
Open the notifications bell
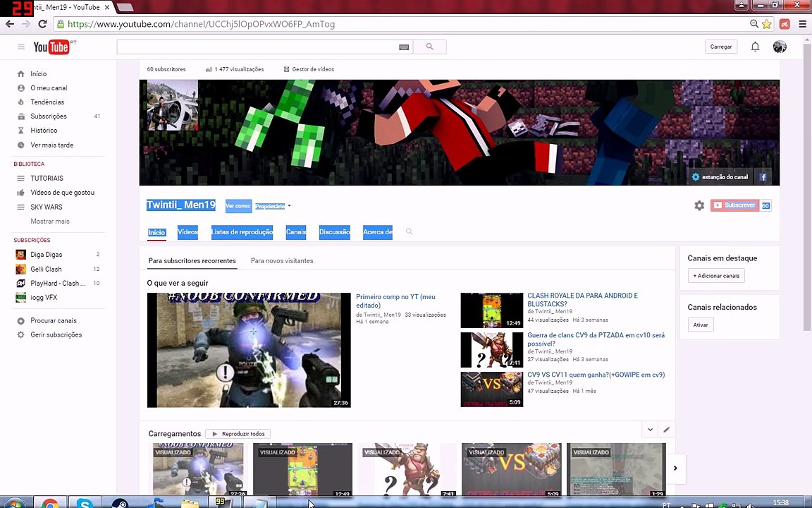click(x=755, y=47)
